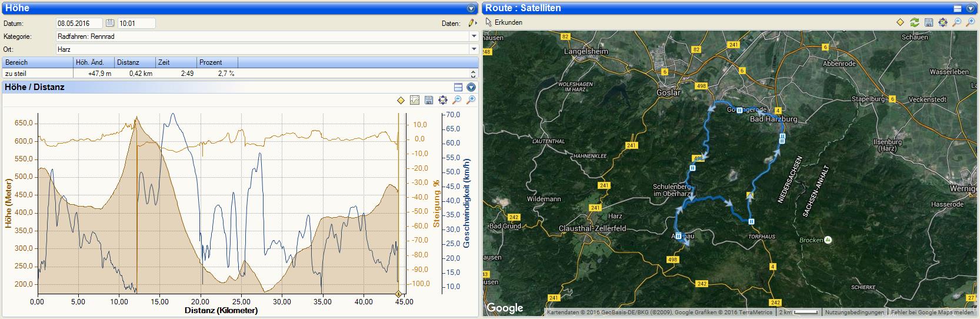The width and height of the screenshot is (980, 319).
Task: Open the calendar picker beside the date
Action: (110, 23)
